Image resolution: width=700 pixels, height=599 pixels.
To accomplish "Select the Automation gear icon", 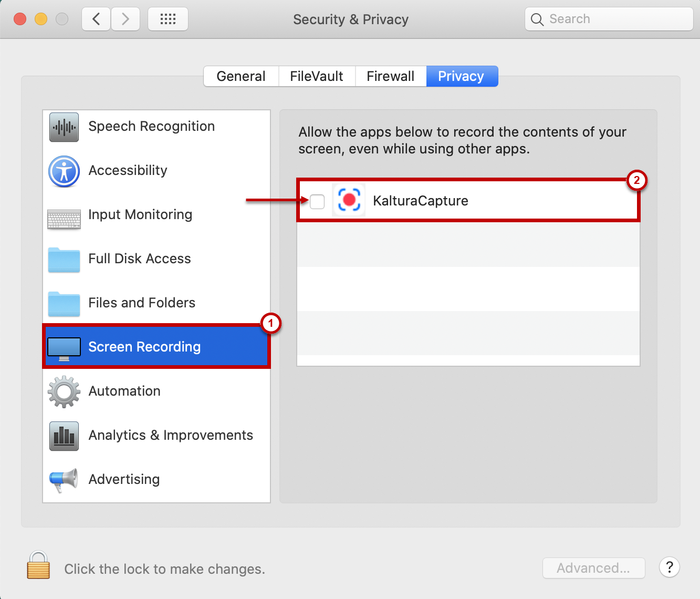I will [x=64, y=391].
